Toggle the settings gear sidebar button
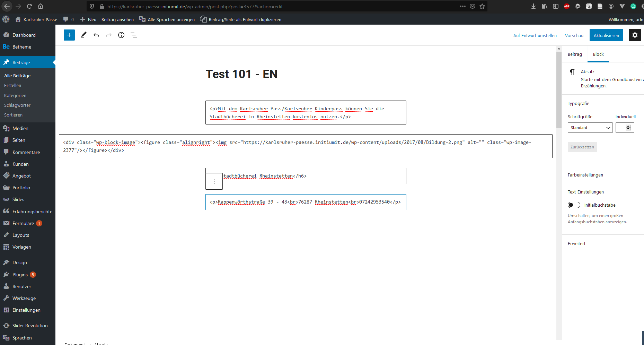Viewport: 644px width, 345px height. (x=635, y=35)
